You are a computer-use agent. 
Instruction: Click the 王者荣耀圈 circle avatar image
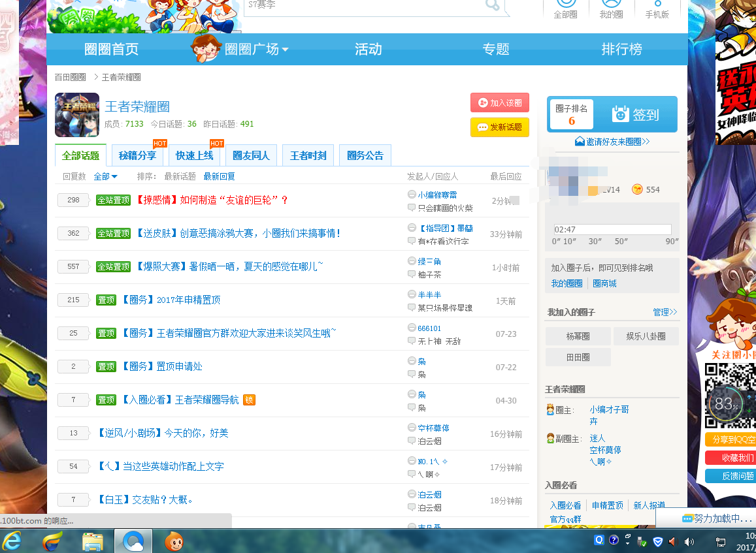pyautogui.click(x=77, y=115)
